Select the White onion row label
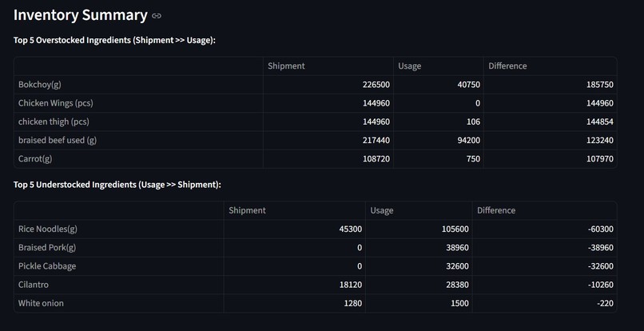Image resolution: width=644 pixels, height=331 pixels. coord(119,303)
